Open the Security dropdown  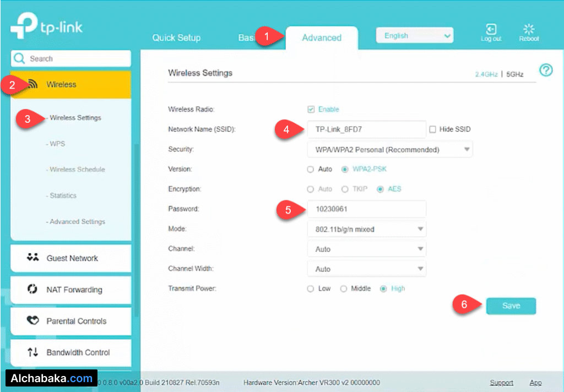389,149
